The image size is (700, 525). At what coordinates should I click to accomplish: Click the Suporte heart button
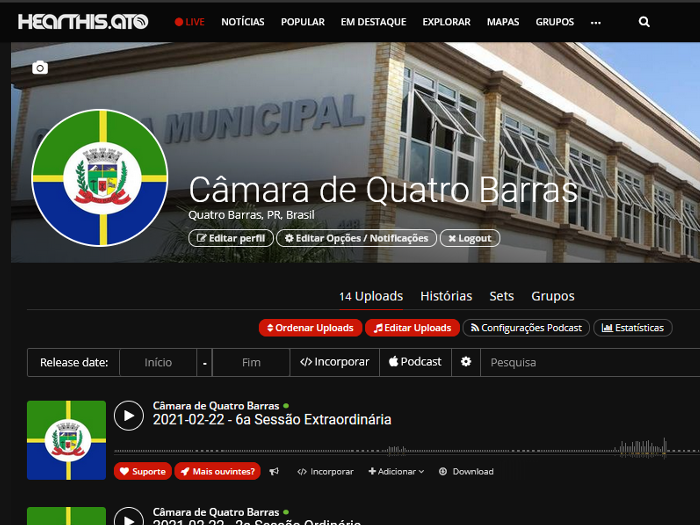[x=143, y=471]
